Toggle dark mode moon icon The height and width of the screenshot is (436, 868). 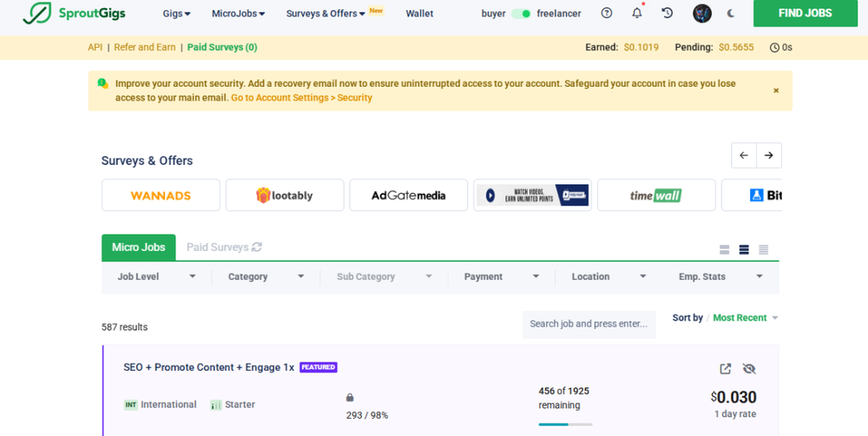click(x=731, y=13)
